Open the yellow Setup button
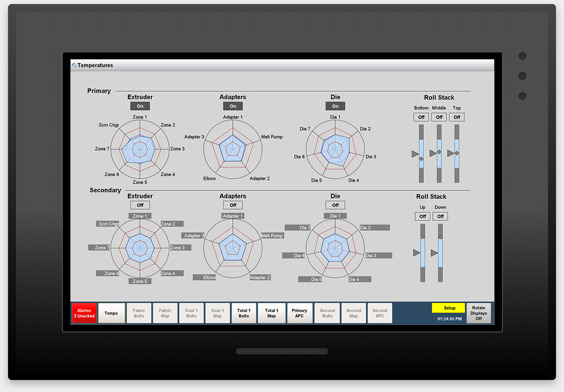This screenshot has height=392, width=564. coord(450,308)
